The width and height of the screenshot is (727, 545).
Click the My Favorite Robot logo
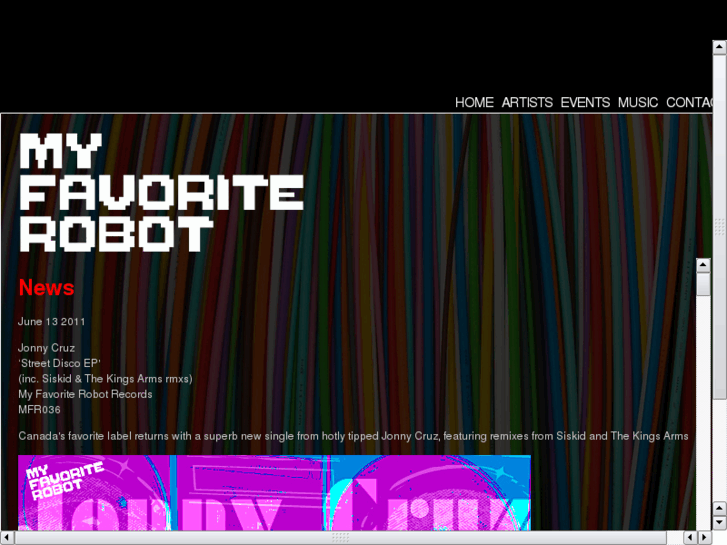(161, 192)
